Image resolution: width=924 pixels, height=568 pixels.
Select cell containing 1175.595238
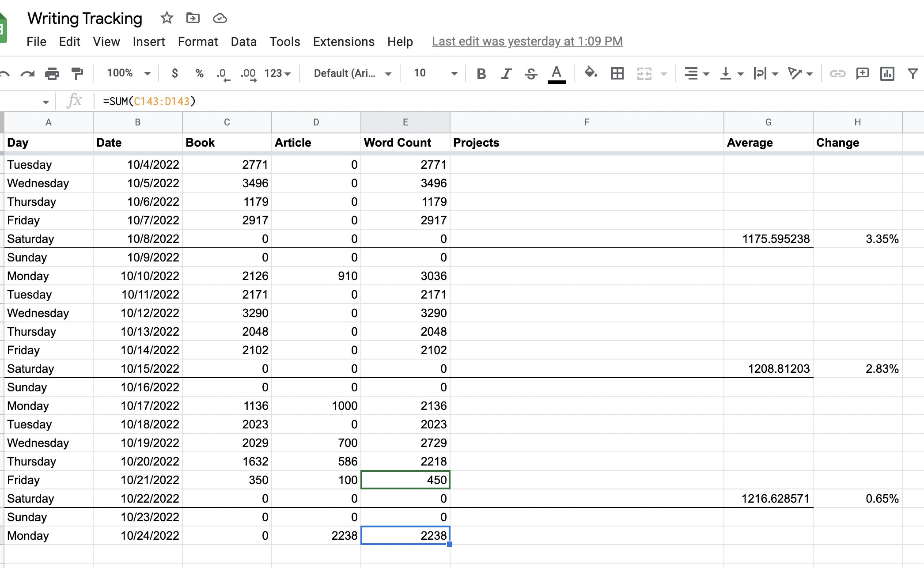[x=768, y=239]
